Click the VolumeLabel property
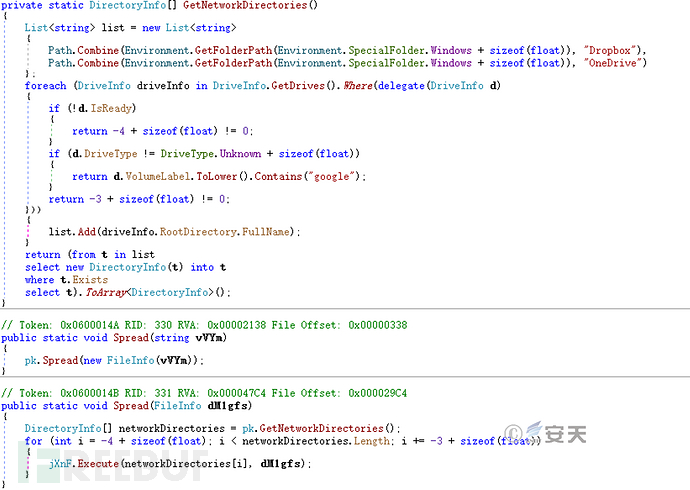 click(158, 176)
